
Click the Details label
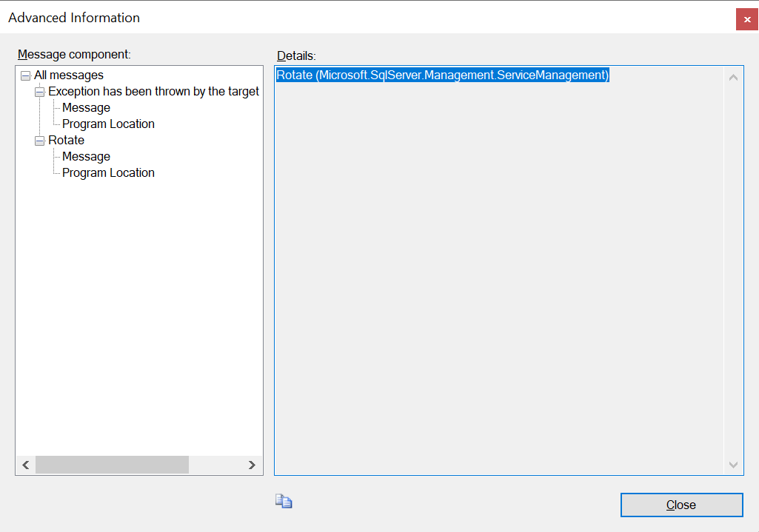[x=296, y=55]
